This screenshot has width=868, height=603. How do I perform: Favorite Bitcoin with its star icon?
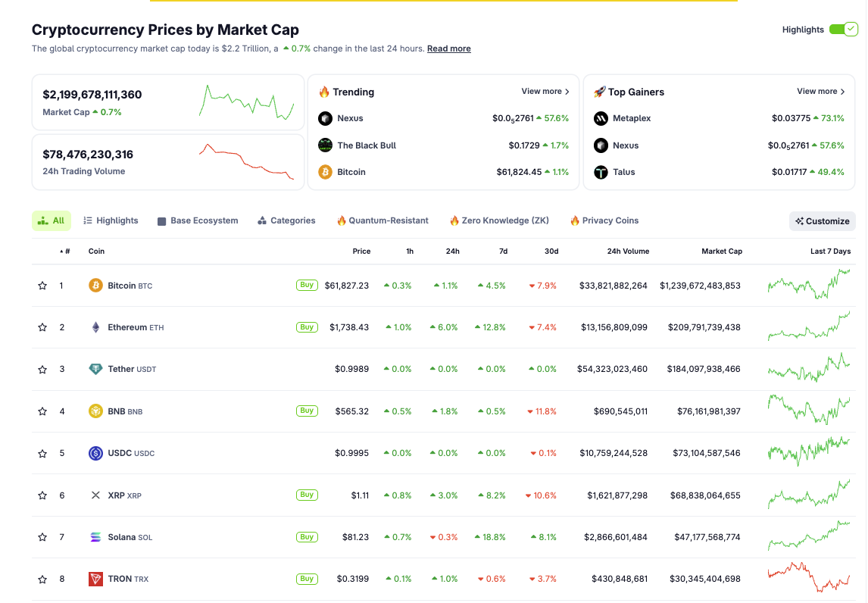click(42, 286)
